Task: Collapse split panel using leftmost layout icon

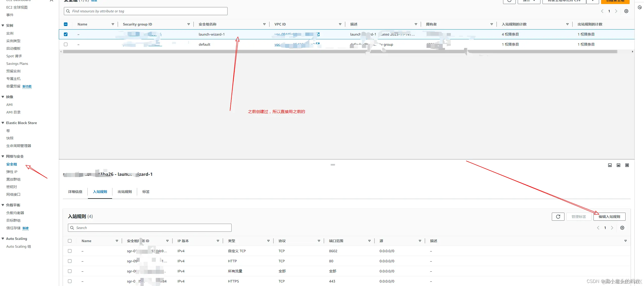Action: pyautogui.click(x=610, y=165)
